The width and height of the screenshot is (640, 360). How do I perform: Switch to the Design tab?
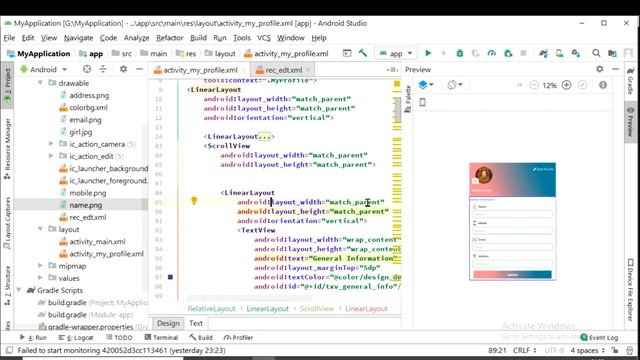[168, 323]
